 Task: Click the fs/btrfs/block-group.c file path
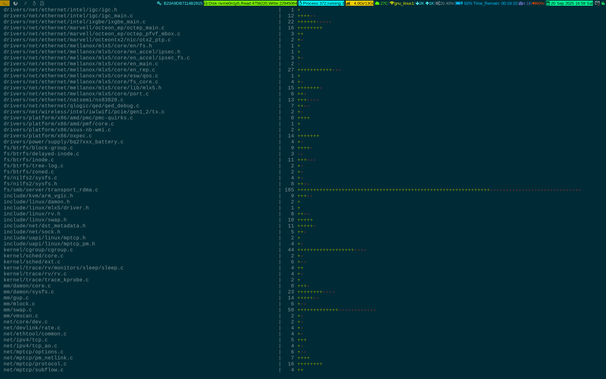coord(38,148)
